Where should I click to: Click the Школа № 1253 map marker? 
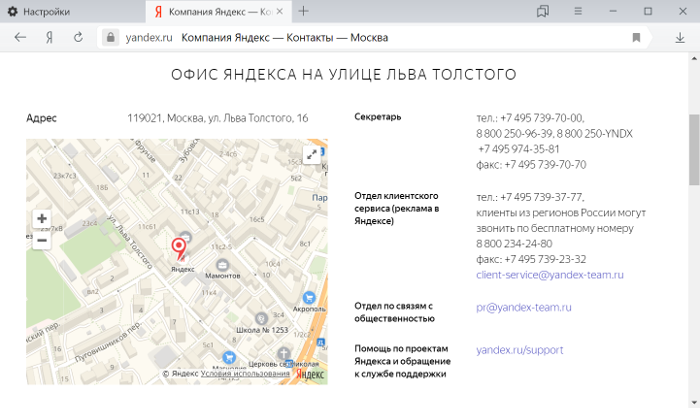(x=261, y=319)
